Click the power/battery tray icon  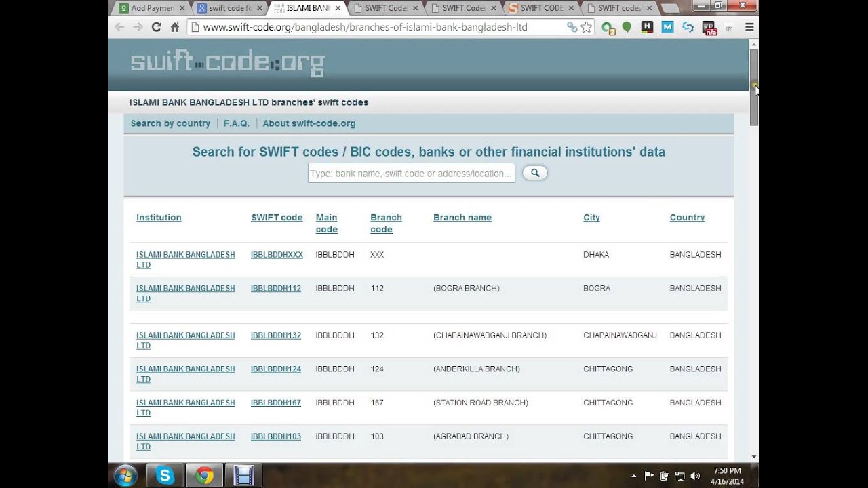click(x=665, y=476)
